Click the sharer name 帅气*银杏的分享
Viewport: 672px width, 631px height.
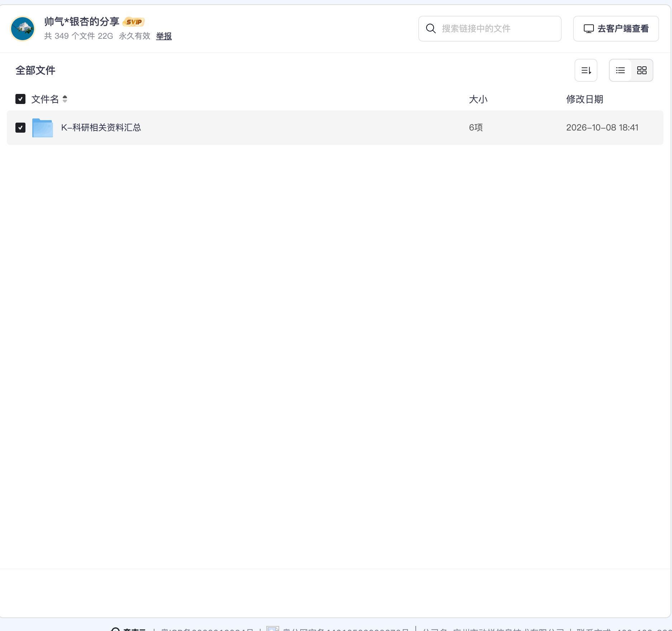pos(82,22)
